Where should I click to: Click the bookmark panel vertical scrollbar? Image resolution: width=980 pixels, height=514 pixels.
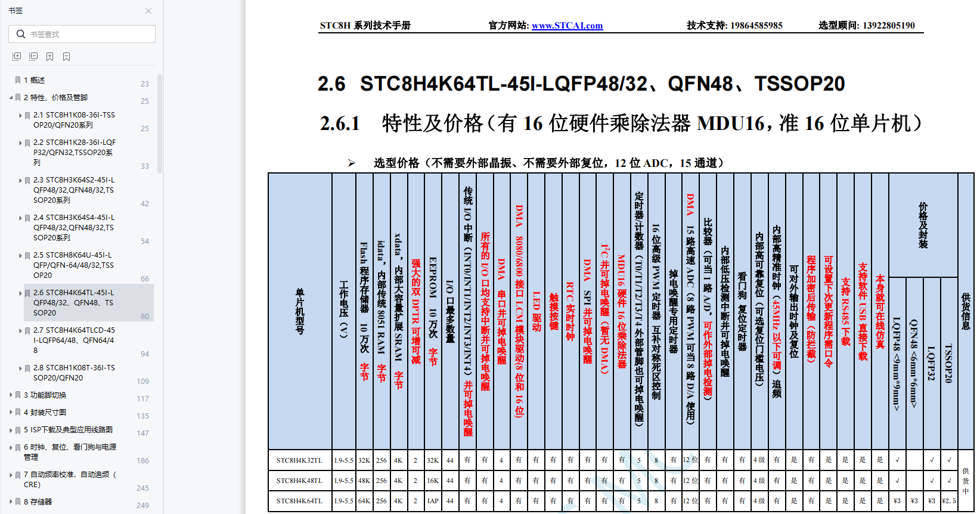click(x=160, y=123)
